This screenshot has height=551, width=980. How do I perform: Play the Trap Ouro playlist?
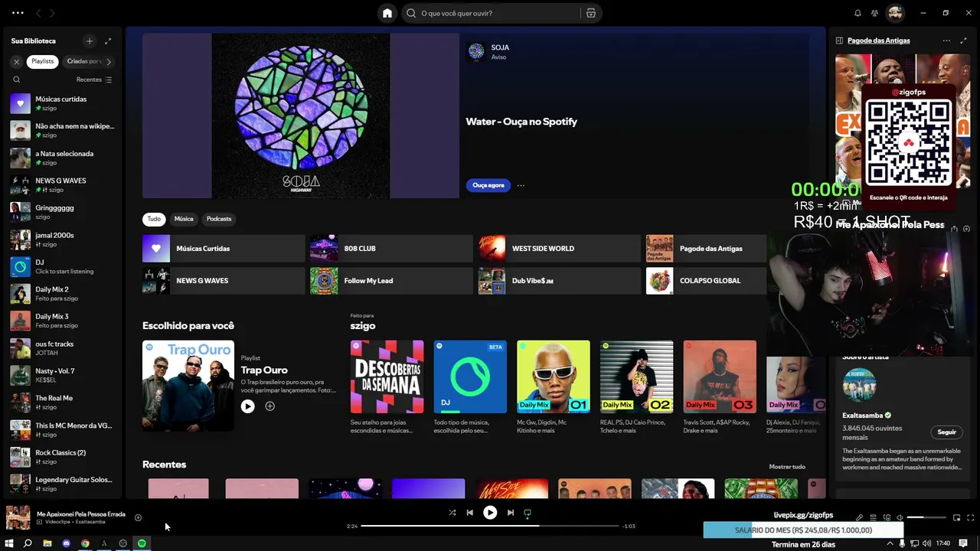coord(247,406)
